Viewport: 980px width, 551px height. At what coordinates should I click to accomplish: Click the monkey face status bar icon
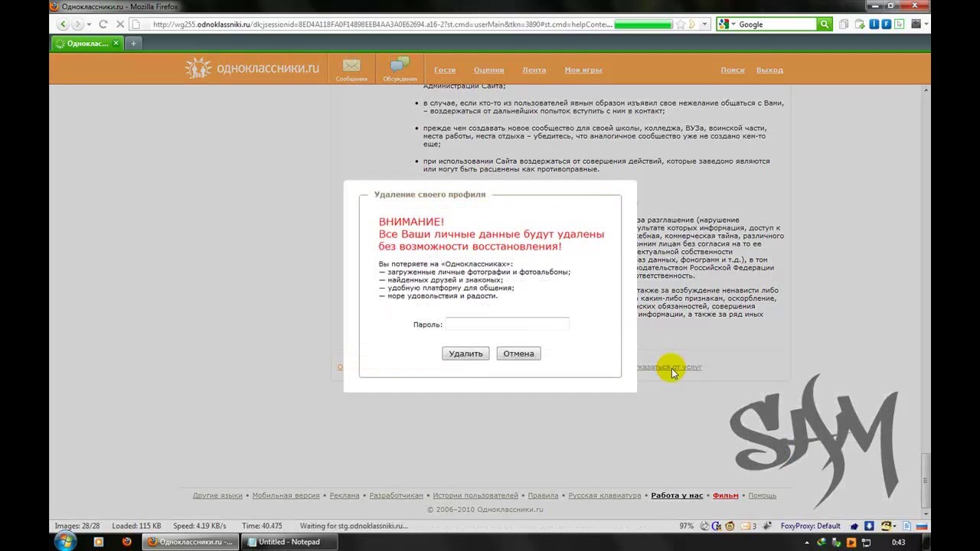point(730,526)
